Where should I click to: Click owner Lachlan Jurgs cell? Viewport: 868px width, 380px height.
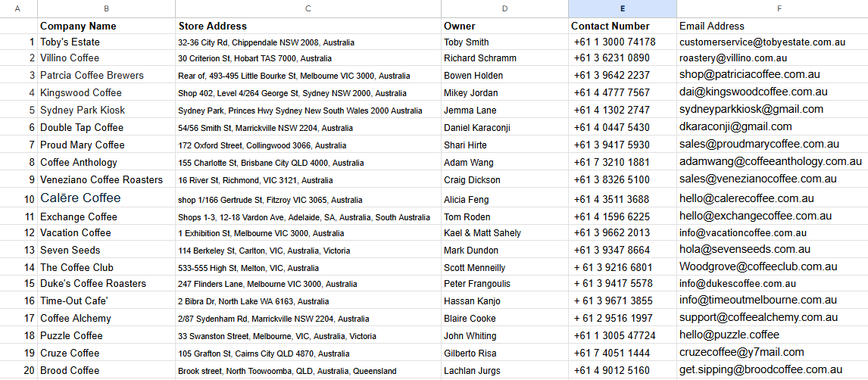click(x=505, y=371)
